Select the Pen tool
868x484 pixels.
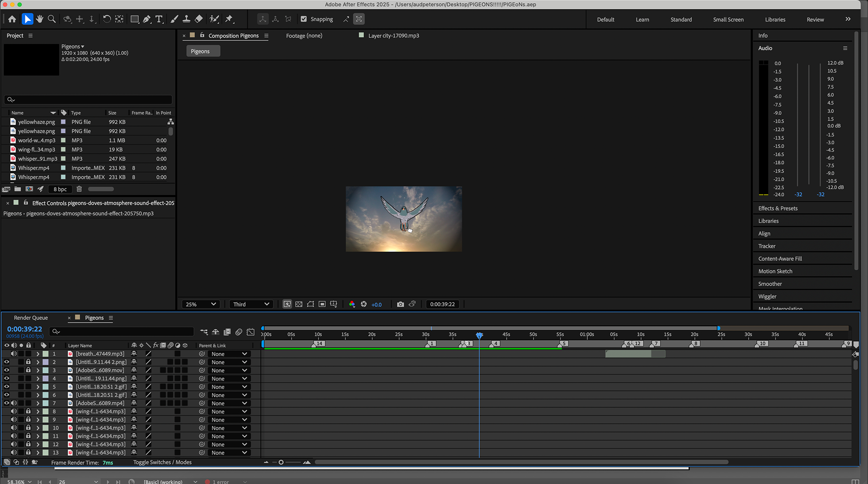click(147, 19)
